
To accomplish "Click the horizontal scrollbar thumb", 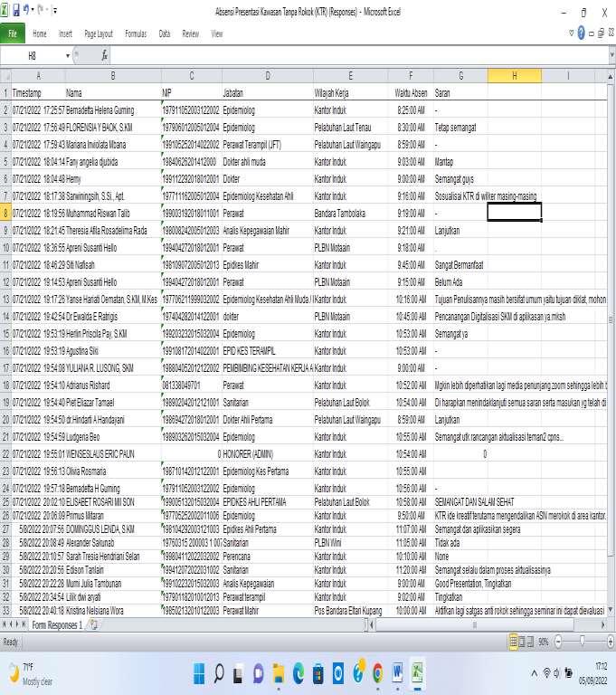I will click(x=475, y=625).
